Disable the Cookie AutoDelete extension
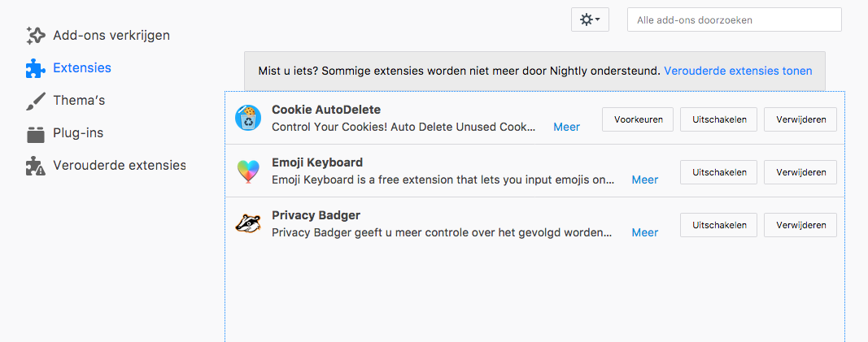Image resolution: width=868 pixels, height=342 pixels. coord(718,119)
